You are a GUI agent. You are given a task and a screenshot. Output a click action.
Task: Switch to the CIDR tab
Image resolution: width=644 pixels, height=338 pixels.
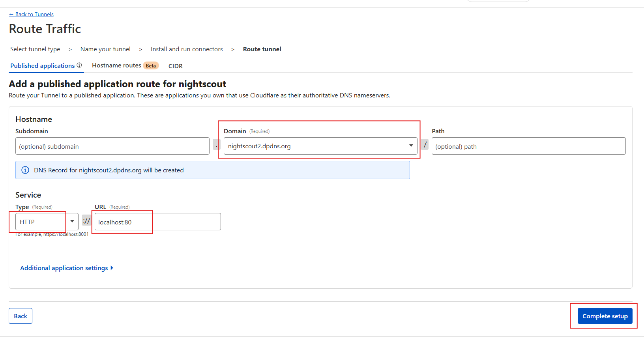[x=176, y=66]
